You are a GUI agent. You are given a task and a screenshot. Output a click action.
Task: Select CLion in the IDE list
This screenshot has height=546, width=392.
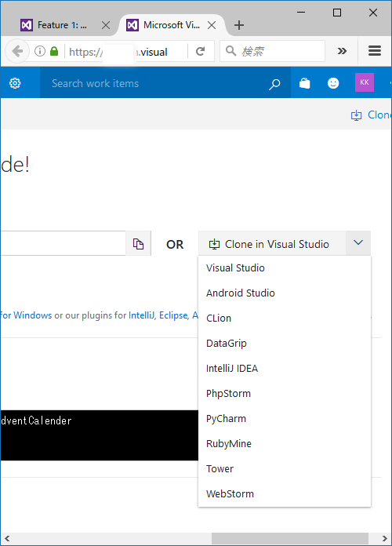pos(285,318)
